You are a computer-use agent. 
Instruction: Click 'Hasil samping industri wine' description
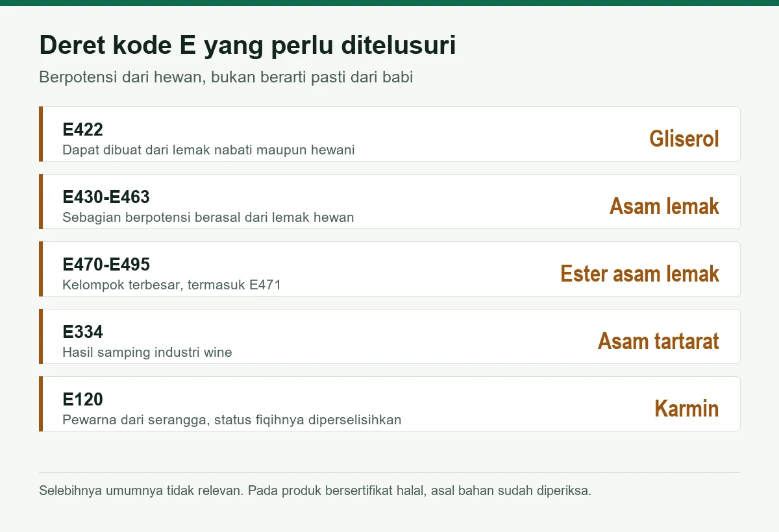point(147,352)
